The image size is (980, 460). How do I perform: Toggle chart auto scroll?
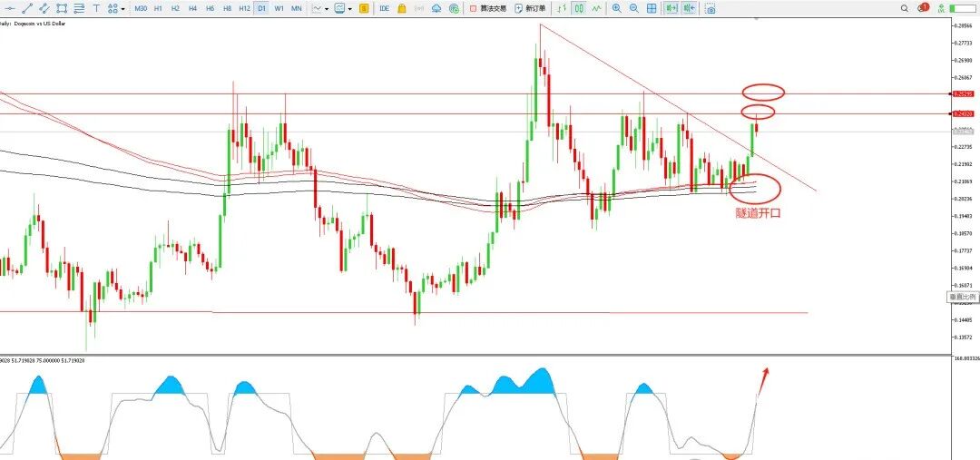point(671,9)
